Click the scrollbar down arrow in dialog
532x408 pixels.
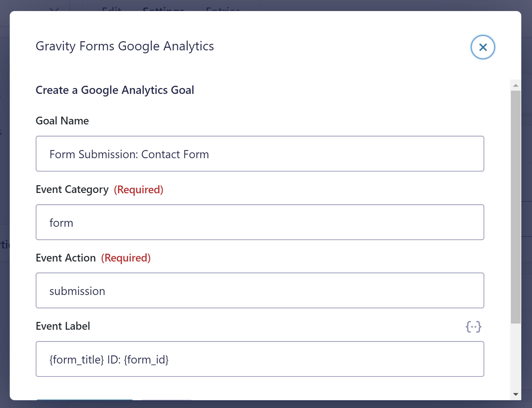[515, 394]
